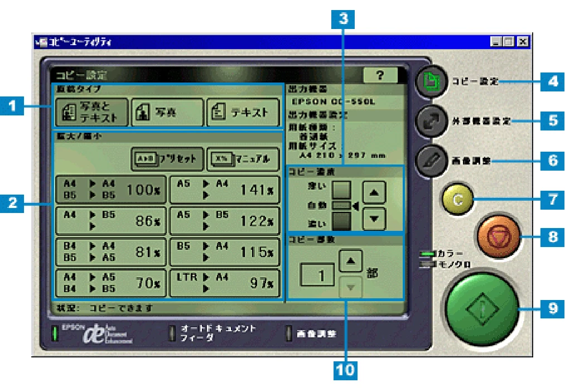This screenshot has width=565, height=392.
Task: Click the EPSON CC-550L output device text
Action: (x=333, y=101)
